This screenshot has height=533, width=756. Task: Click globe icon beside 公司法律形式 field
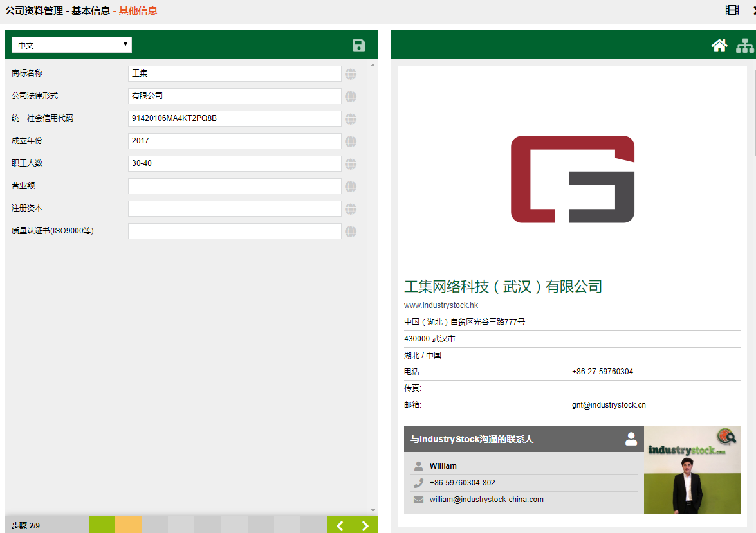(351, 96)
